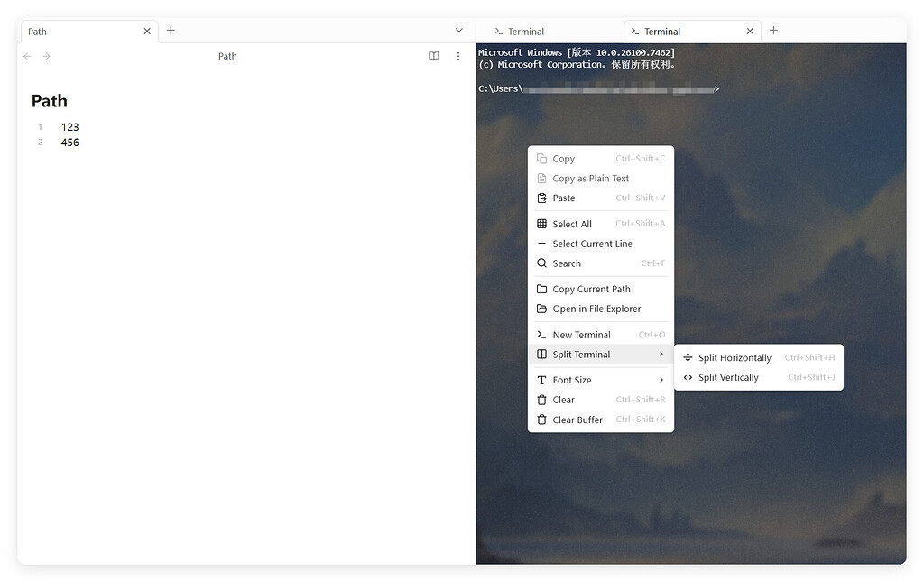Screen dimensions: 924x581
Task: Click the Search magnifier icon in the context menu
Action: click(x=542, y=263)
